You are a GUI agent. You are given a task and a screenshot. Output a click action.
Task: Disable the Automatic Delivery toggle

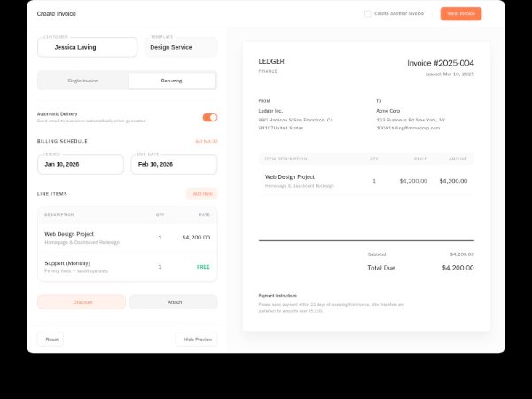[209, 117]
